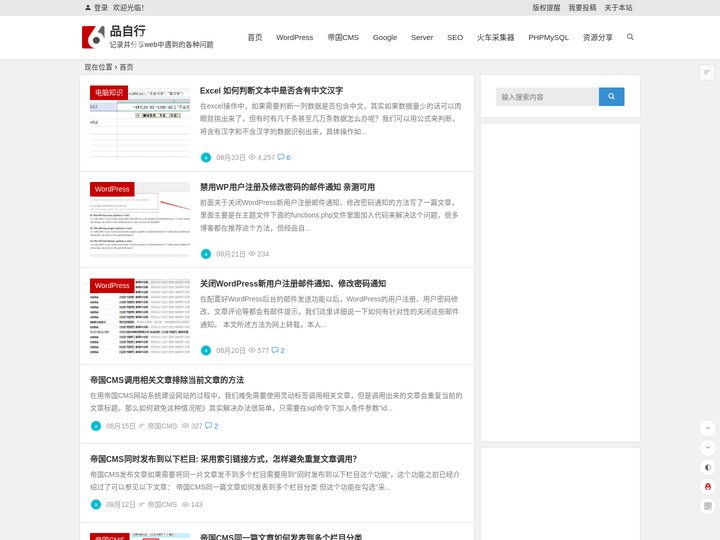Open article 'Excel 如何判断文本中是否含有中文汉字'
720x540 pixels.
coord(271,90)
